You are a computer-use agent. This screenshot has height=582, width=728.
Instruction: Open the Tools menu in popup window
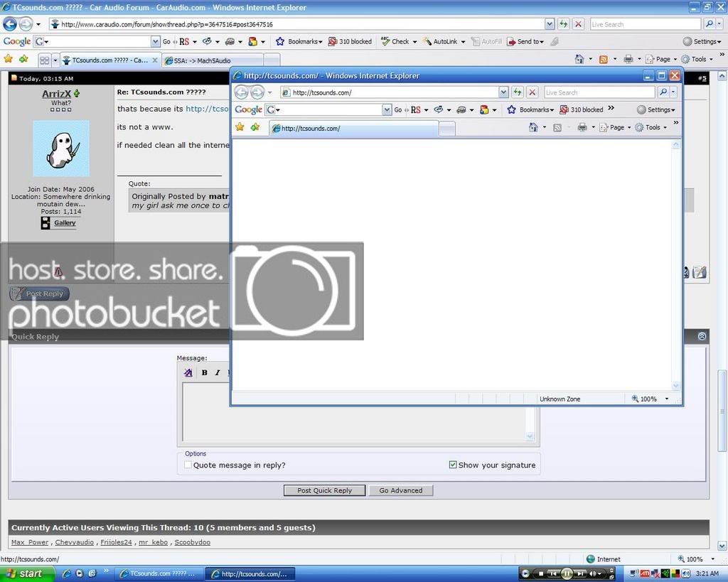[651, 127]
